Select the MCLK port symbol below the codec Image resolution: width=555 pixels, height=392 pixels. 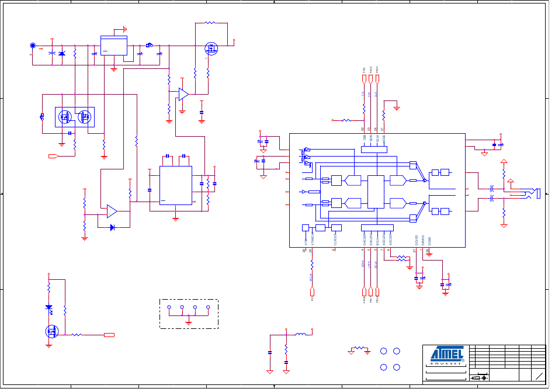click(x=312, y=292)
